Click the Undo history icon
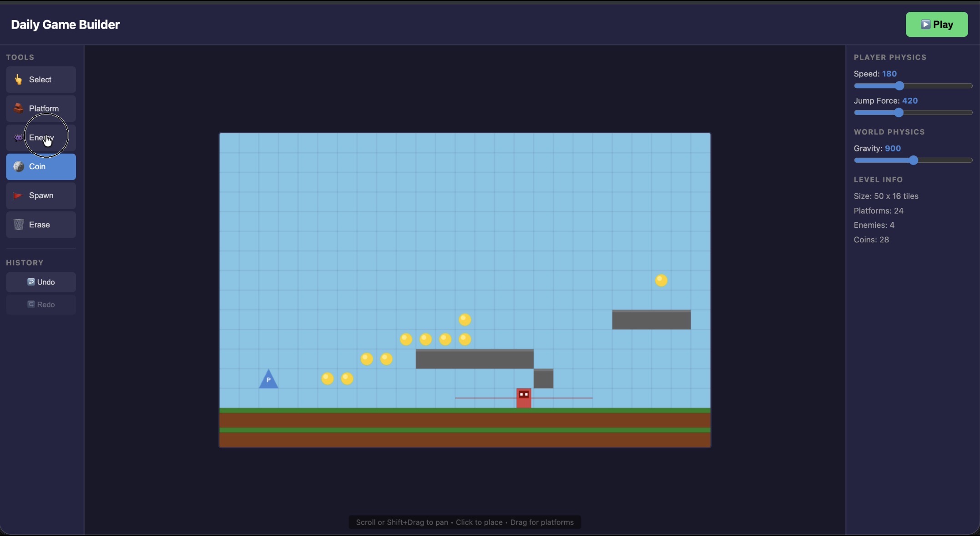The width and height of the screenshot is (980, 536). (x=30, y=282)
